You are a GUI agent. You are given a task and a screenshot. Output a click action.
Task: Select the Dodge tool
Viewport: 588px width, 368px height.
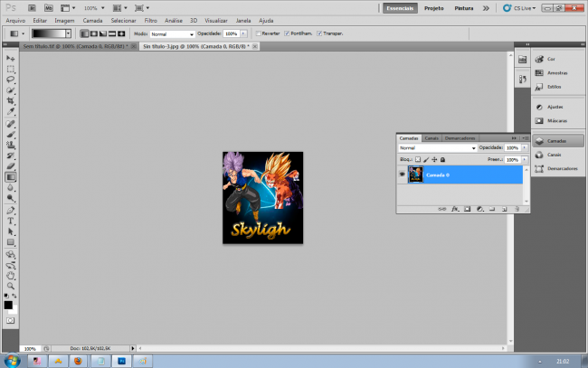click(x=11, y=198)
